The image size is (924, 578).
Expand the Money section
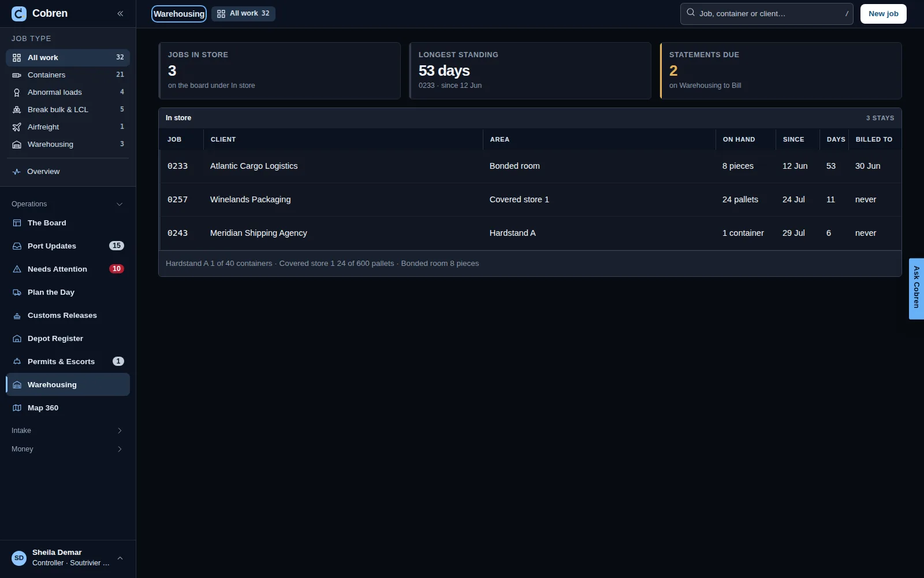(68, 449)
